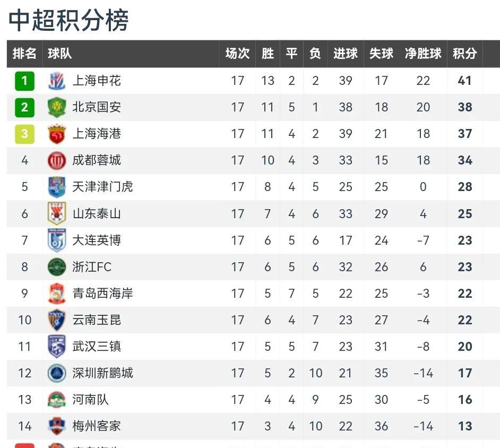Screen dimensions: 500x448
Task: Sort by 净胜球 goal difference header
Action: pyautogui.click(x=423, y=54)
